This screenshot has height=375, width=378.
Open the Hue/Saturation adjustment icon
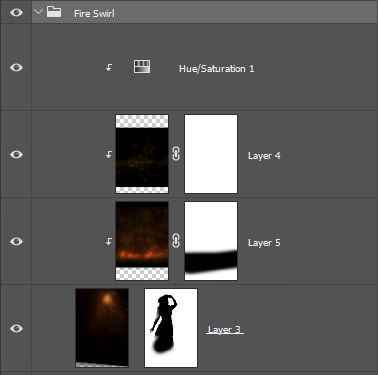(x=142, y=67)
